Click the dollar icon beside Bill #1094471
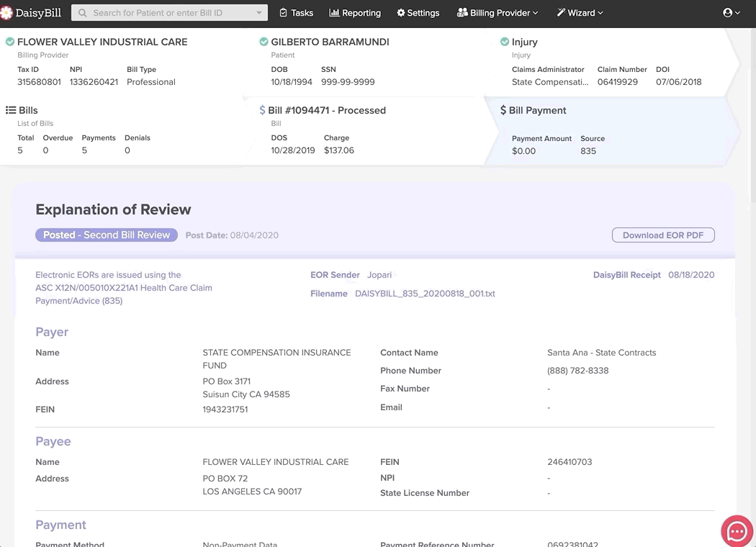The height and width of the screenshot is (547, 756). coord(262,110)
